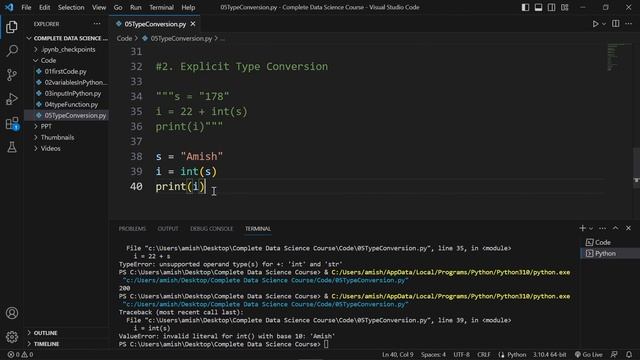Open Explorer views and more actions ellipsis

[97, 24]
